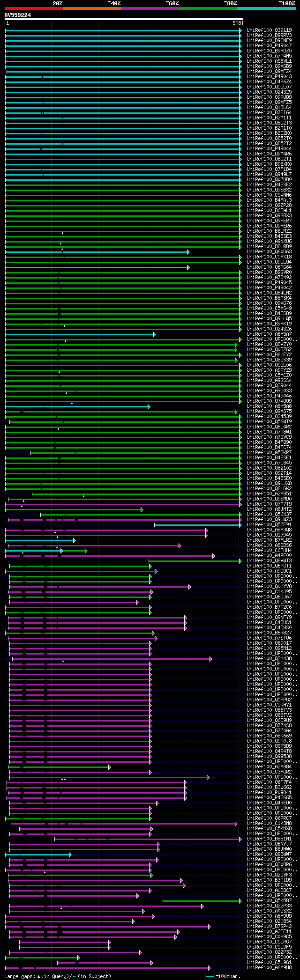Open hit UniRef100_B6TAL1
Screen dimensions: 300x980
269,211
